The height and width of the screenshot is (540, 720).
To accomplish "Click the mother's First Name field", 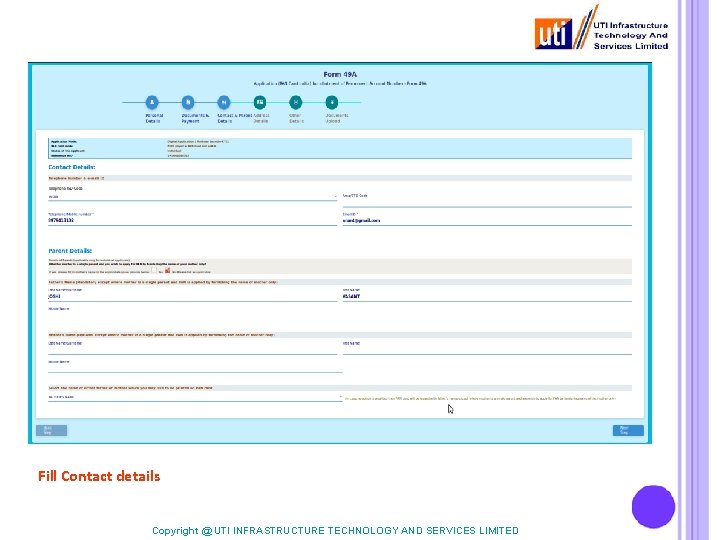I will [487, 350].
